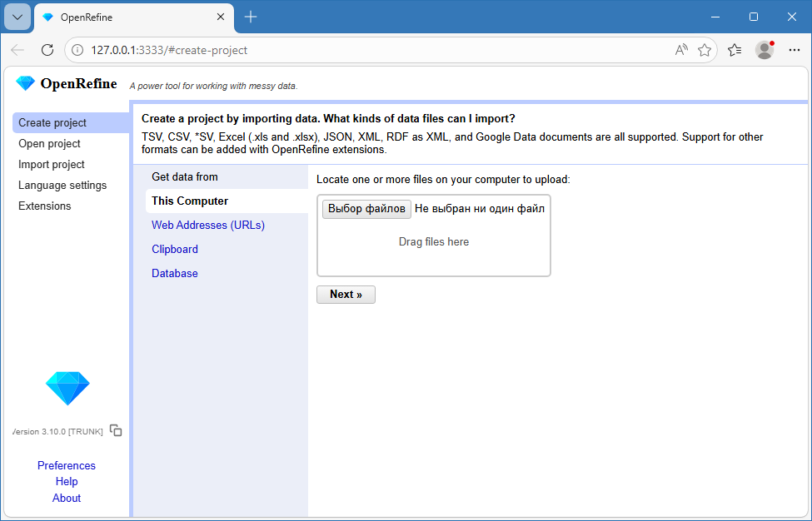Screen dimensions: 812x521
Task: Reload the page with refresh icon
Action: 47,50
